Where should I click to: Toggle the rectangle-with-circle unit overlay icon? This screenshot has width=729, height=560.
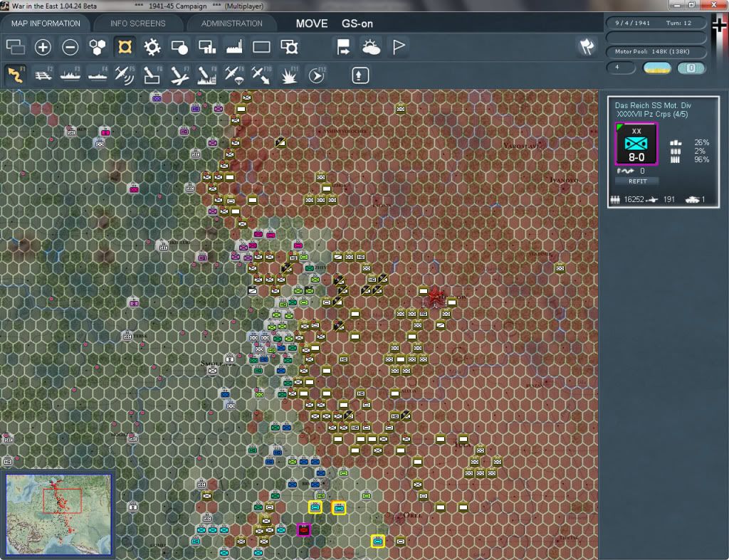[179, 47]
